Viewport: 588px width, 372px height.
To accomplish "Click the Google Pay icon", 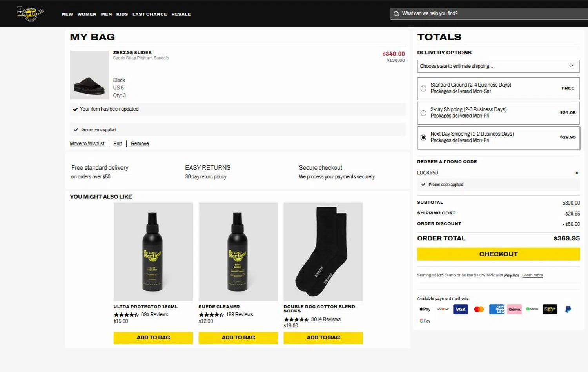I will tap(425, 321).
